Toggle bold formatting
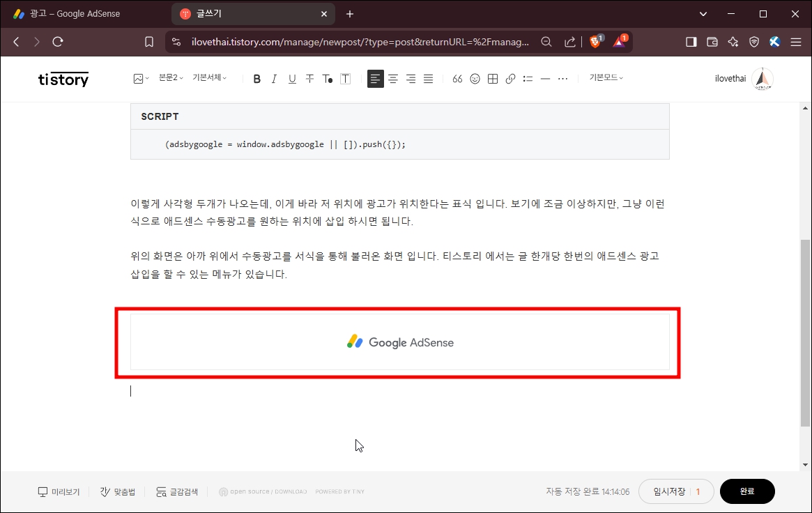 tap(256, 78)
